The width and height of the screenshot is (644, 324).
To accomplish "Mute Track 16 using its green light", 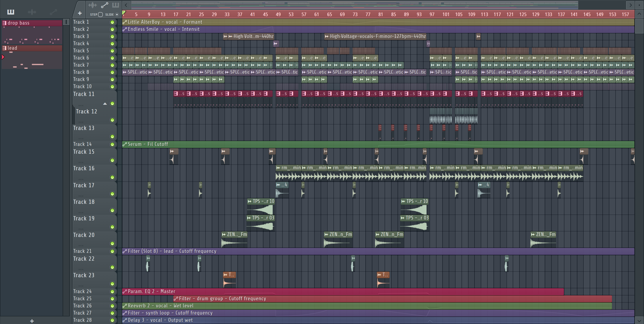I will [112, 177].
